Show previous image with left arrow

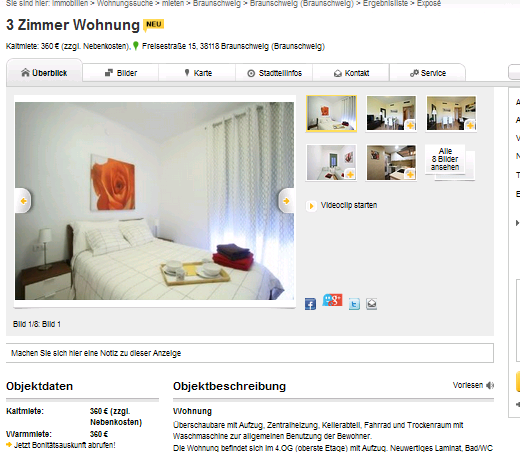click(x=23, y=201)
